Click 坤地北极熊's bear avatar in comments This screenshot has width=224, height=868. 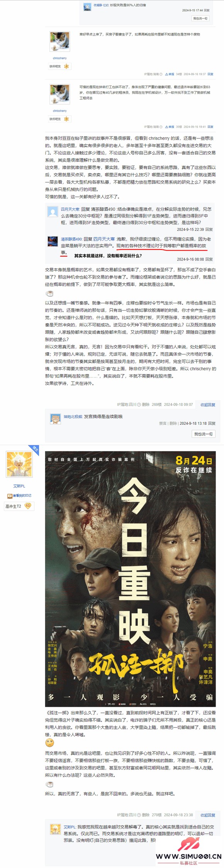tap(56, 419)
